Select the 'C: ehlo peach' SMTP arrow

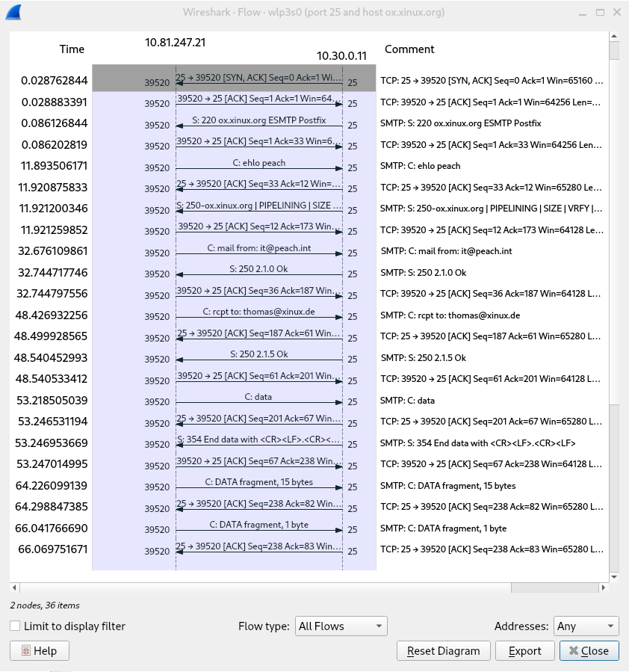coord(258,165)
